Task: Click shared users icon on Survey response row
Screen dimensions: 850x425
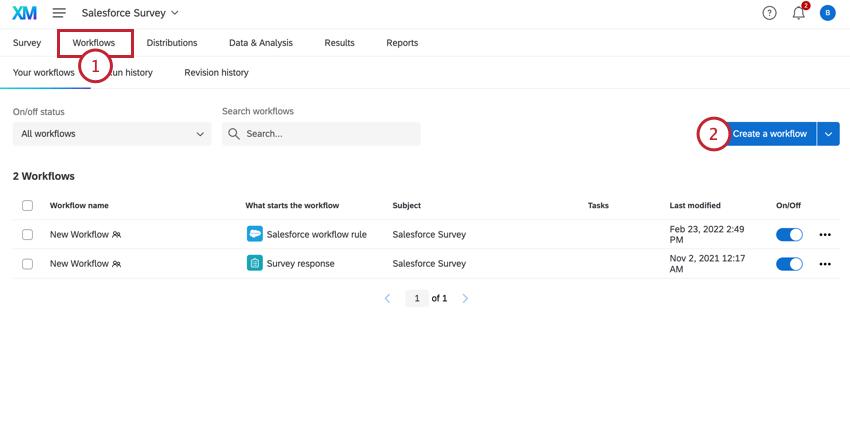Action: click(117, 264)
